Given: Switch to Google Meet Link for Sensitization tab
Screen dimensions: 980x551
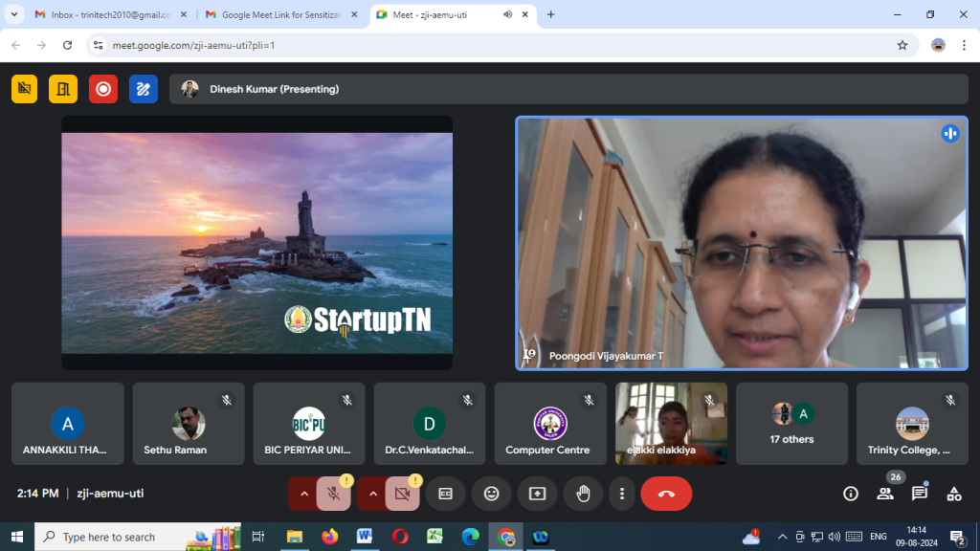Looking at the screenshot, I should tap(280, 15).
